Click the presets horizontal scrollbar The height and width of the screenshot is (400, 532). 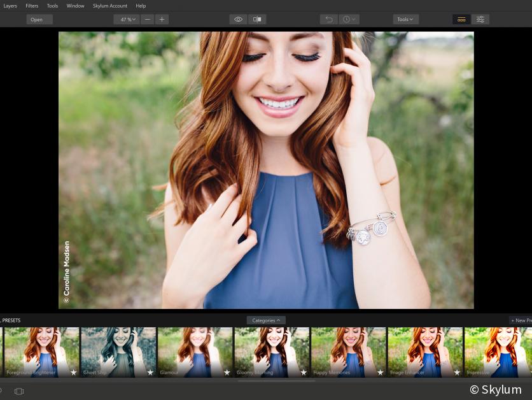click(276, 380)
